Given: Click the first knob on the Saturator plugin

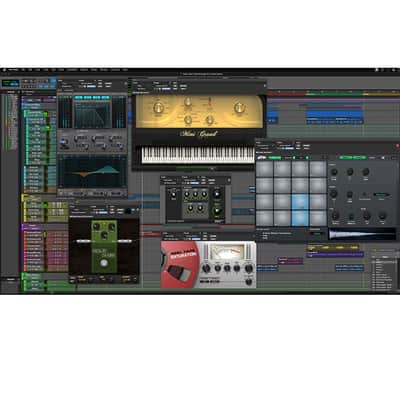Looking at the screenshot, I should tap(207, 268).
